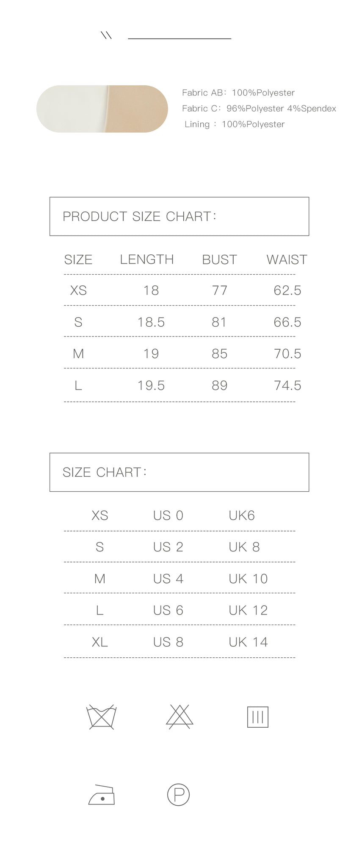Click the UK 14 size entry
The height and width of the screenshot is (868, 359).
click(x=248, y=642)
